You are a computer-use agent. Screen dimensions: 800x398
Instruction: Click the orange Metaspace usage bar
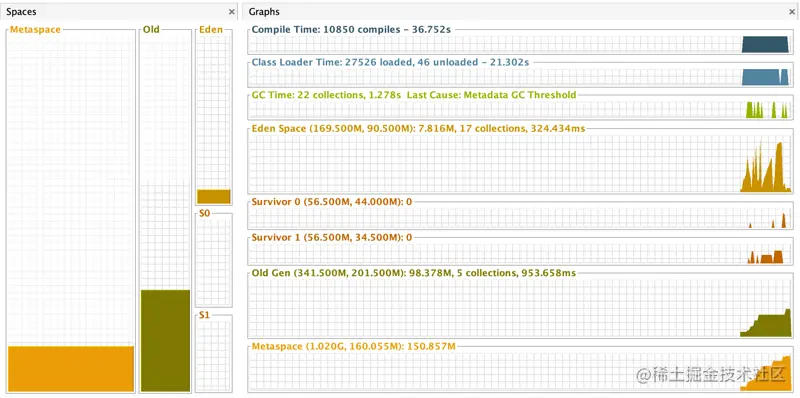coord(71,369)
